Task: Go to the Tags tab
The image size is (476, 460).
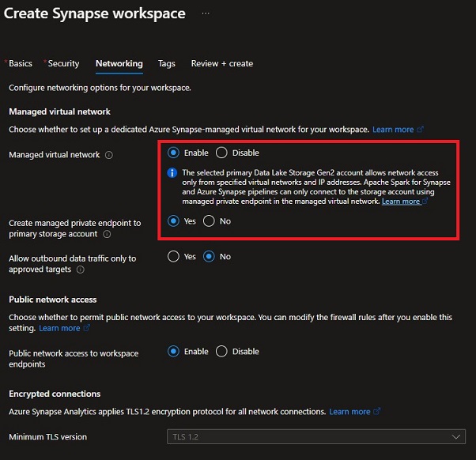Action: pos(166,63)
